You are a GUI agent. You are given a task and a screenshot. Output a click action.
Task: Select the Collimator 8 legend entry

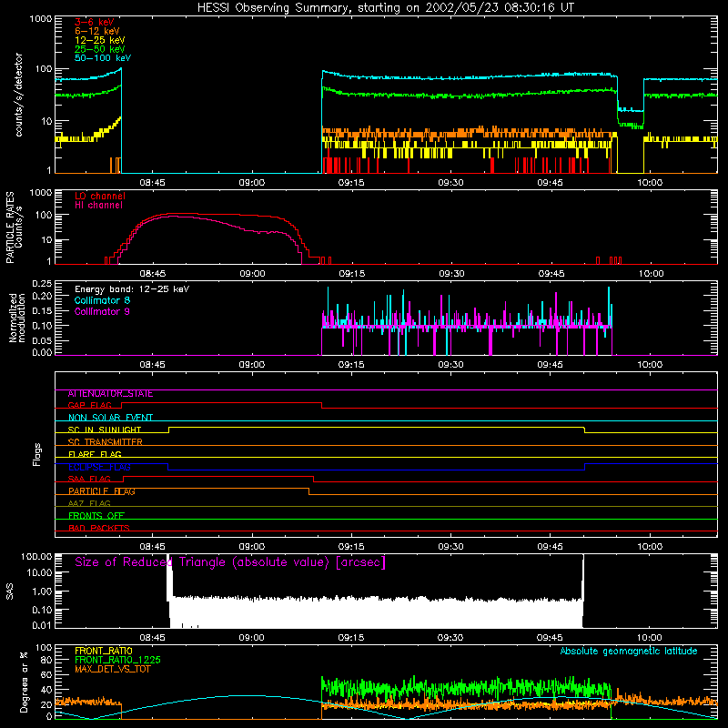click(102, 300)
